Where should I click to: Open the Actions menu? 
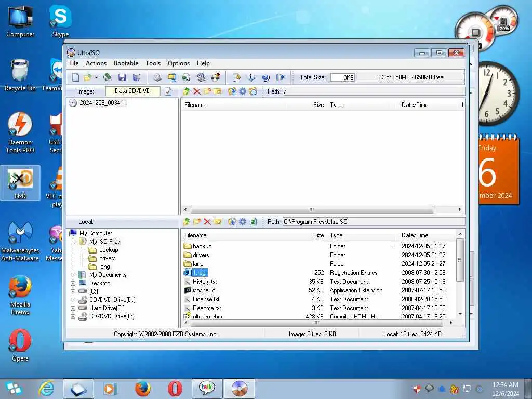[96, 63]
